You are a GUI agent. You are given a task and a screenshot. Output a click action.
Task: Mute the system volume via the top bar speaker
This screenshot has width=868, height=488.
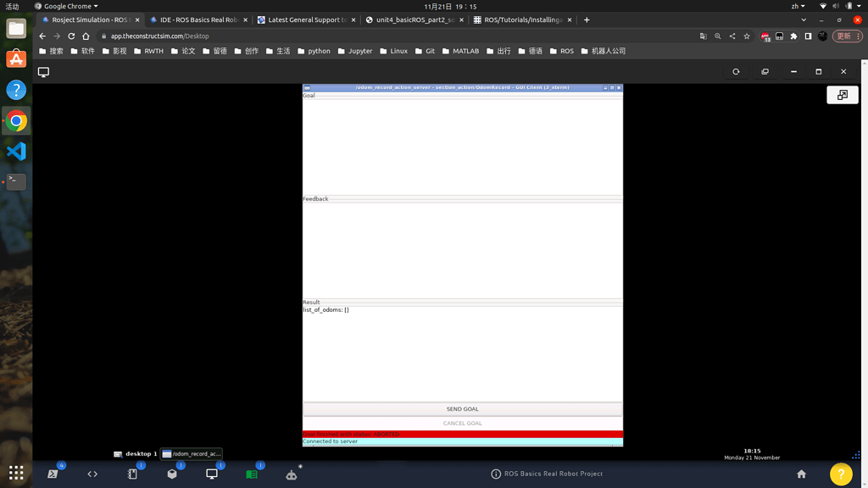coord(835,5)
